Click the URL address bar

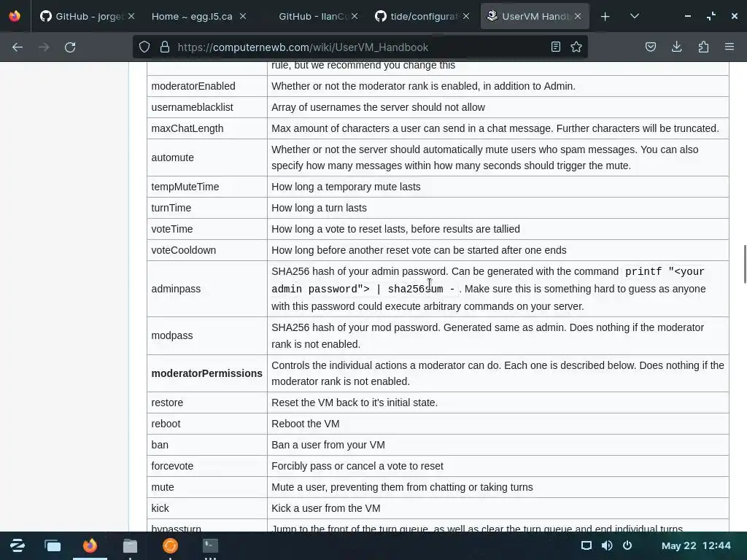point(360,47)
